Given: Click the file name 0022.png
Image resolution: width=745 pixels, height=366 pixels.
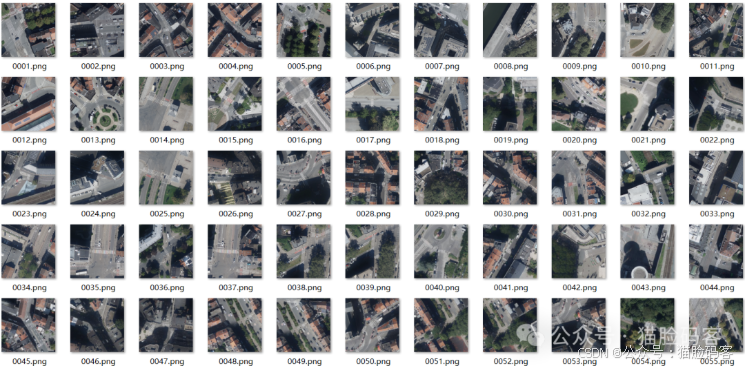Looking at the screenshot, I should tap(716, 140).
